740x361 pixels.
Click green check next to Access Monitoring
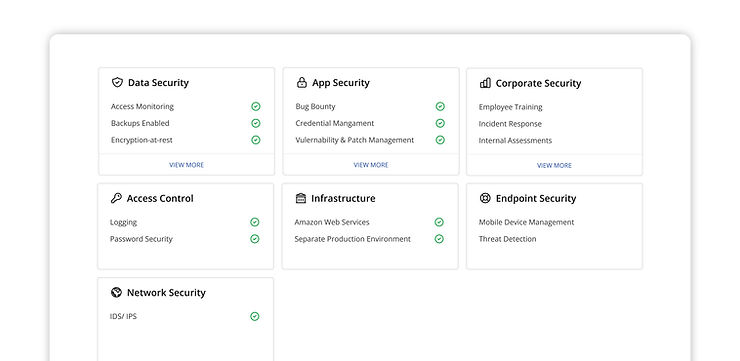click(x=255, y=107)
